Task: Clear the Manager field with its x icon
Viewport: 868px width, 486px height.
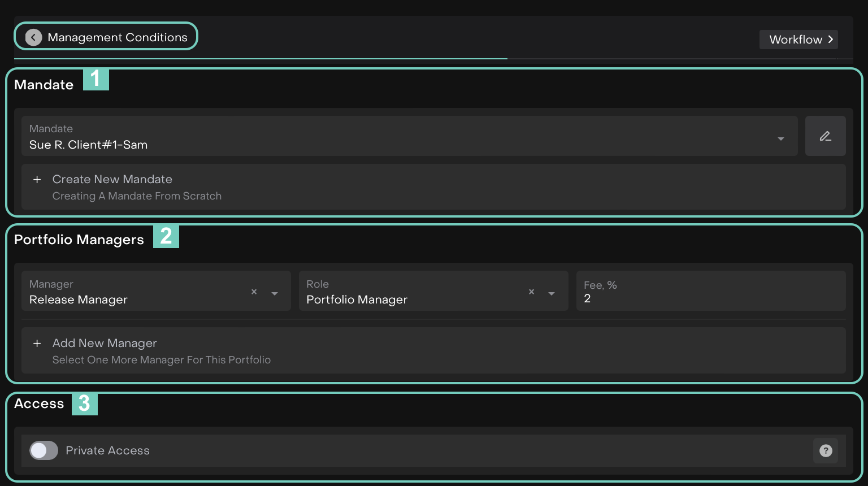Action: [254, 292]
